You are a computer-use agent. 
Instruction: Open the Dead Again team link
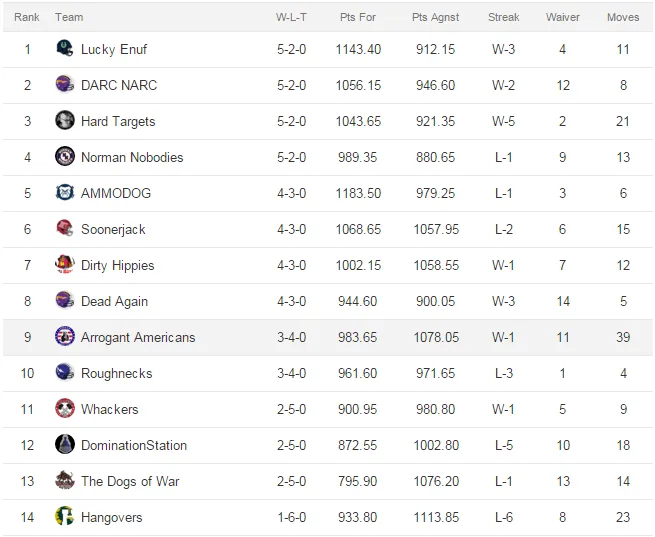114,301
